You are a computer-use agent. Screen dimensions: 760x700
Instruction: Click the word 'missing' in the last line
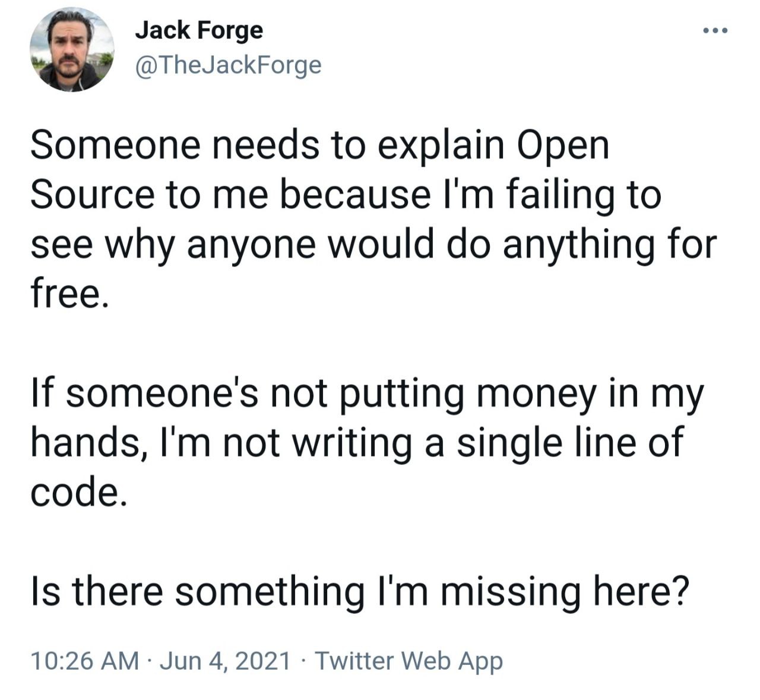pos(509,591)
